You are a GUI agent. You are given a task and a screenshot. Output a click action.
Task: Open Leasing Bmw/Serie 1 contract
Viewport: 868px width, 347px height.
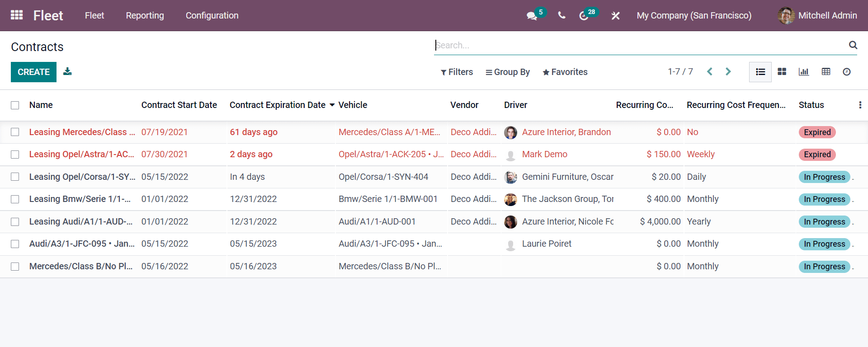pos(80,199)
